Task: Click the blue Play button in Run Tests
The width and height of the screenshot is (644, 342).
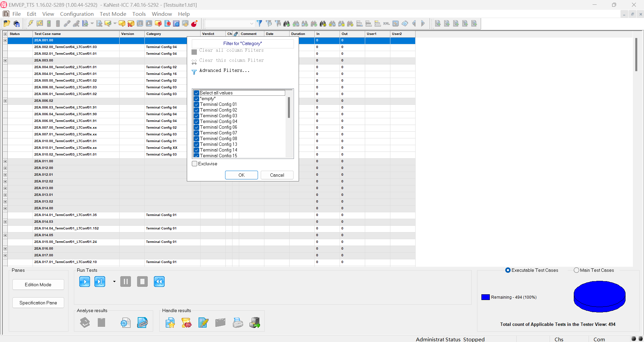Action: (84, 282)
